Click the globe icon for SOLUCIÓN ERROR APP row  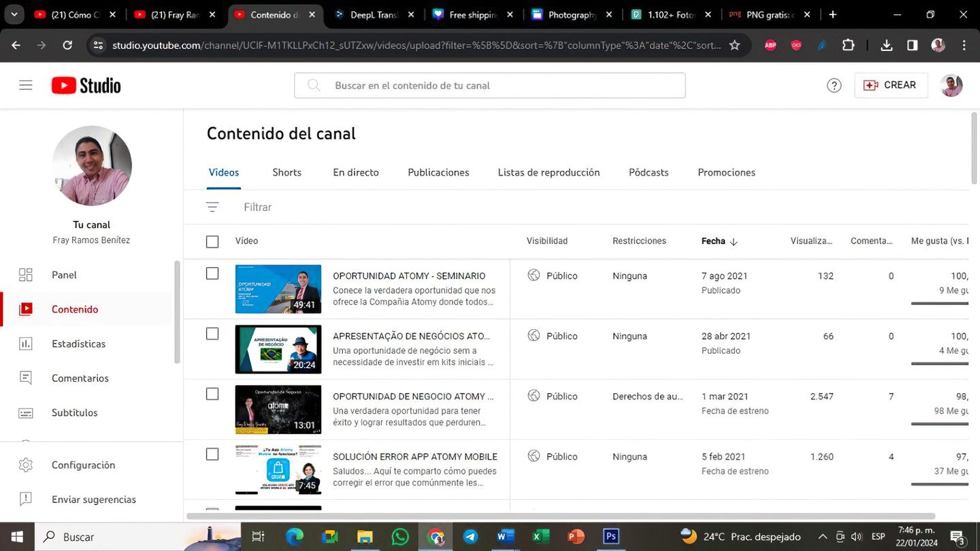tap(534, 456)
